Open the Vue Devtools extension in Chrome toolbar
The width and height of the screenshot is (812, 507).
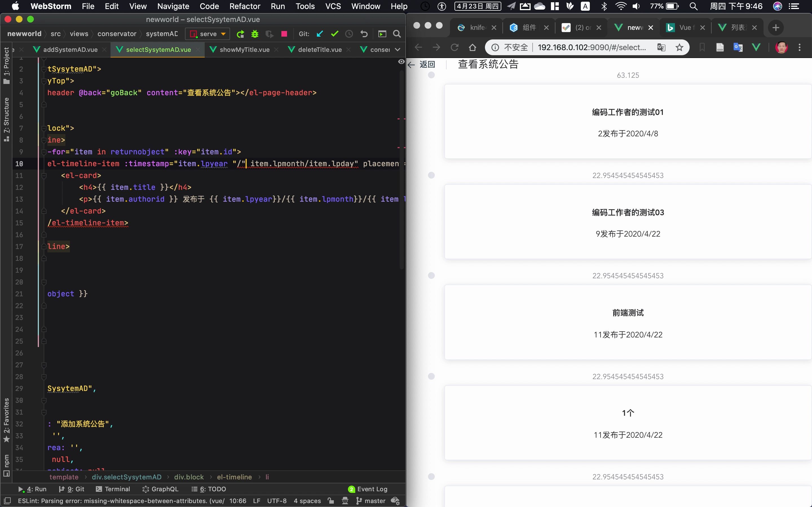(756, 47)
